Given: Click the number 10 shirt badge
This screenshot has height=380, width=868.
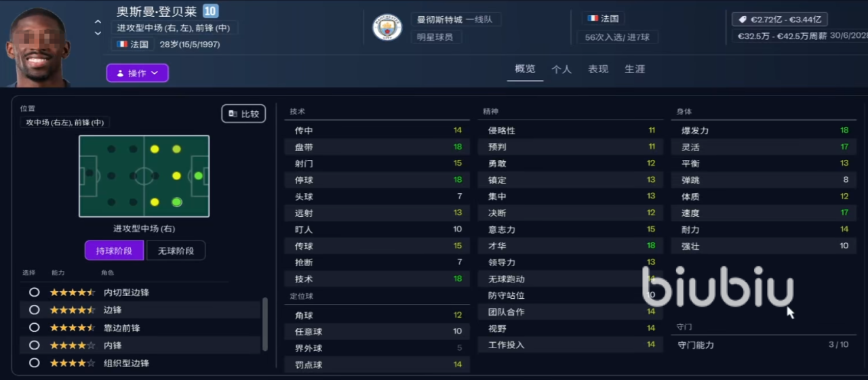Looking at the screenshot, I should pos(210,11).
